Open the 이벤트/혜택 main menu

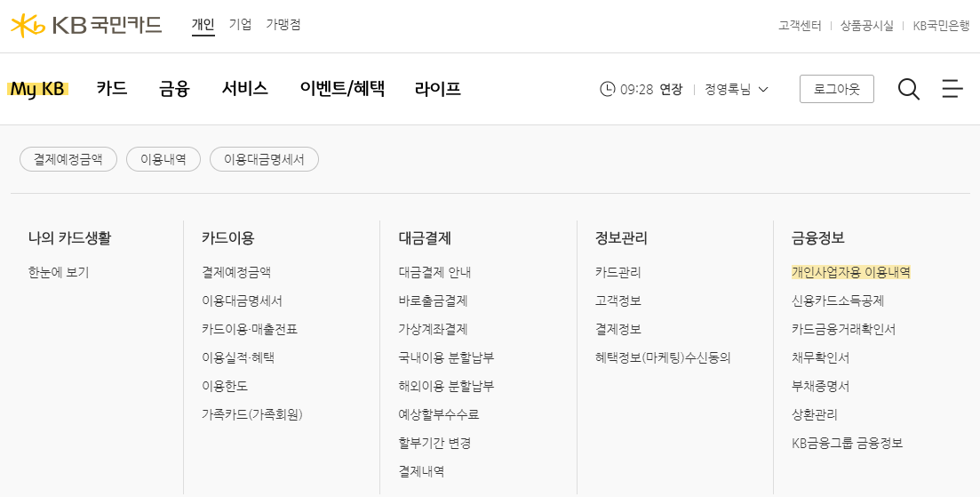[x=342, y=89]
